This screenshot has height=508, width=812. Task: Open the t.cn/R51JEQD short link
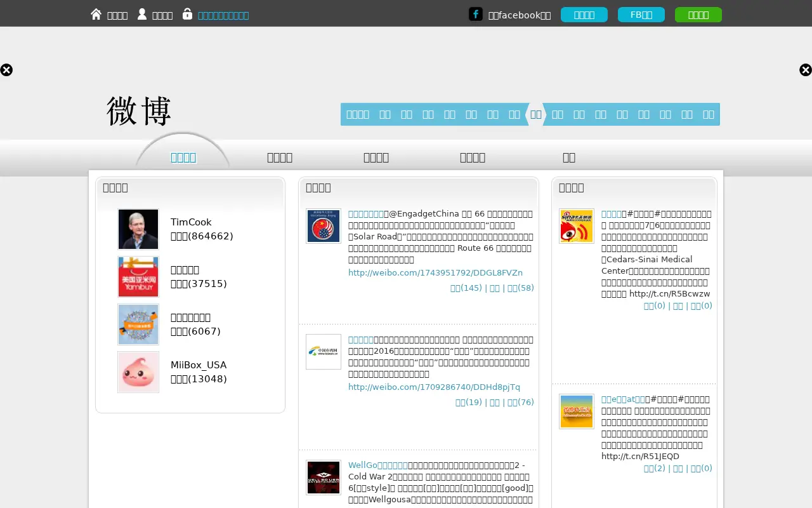pos(640,457)
